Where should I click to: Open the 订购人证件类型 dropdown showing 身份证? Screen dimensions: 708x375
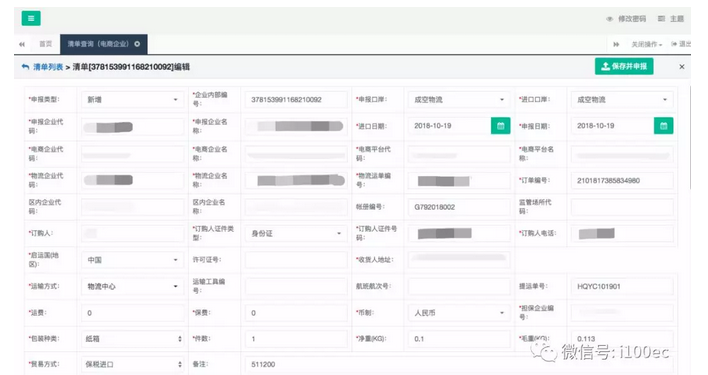pyautogui.click(x=296, y=233)
